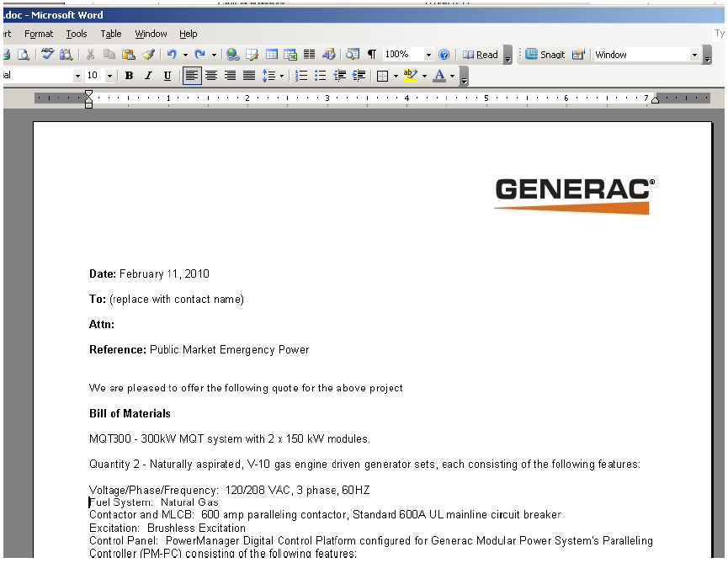The width and height of the screenshot is (728, 563).
Task: Open the Border style dropdown arrow
Action: [x=396, y=76]
